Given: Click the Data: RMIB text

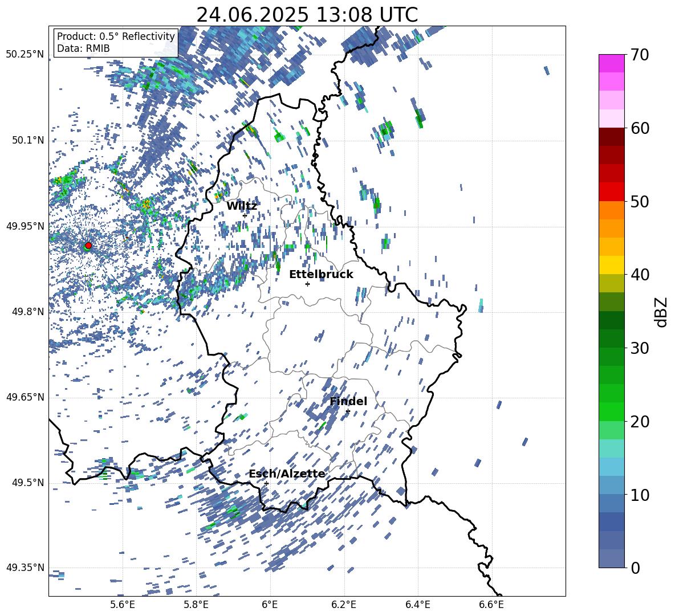Looking at the screenshot, I should tap(83, 48).
